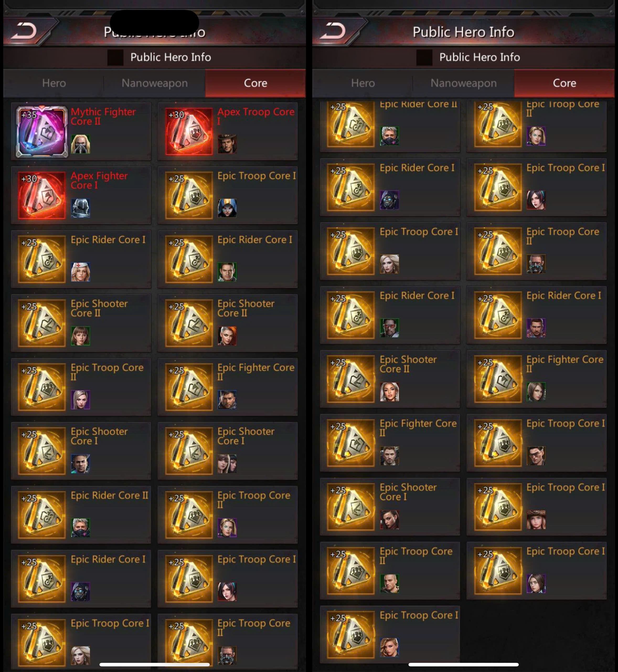Tap the gas-mask hero portrait under Mythic Fighter Core
Screen dimensions: 618x672
pos(81,144)
